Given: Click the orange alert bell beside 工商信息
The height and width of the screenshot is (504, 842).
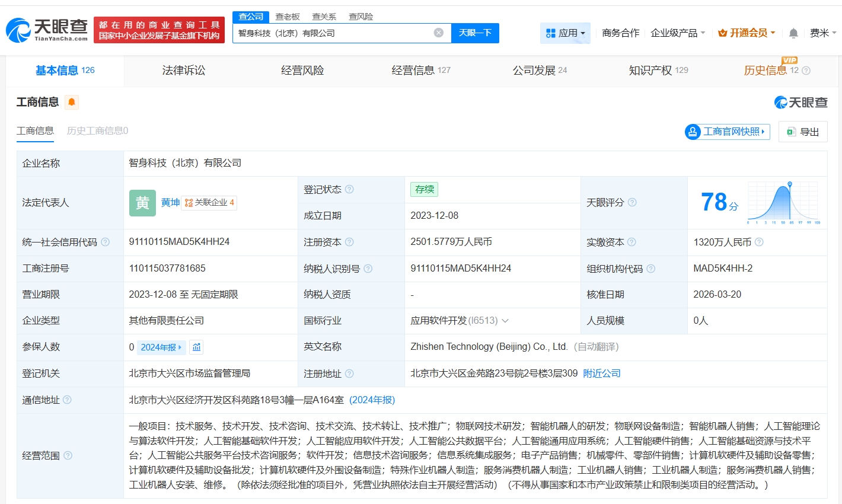Looking at the screenshot, I should 72,102.
